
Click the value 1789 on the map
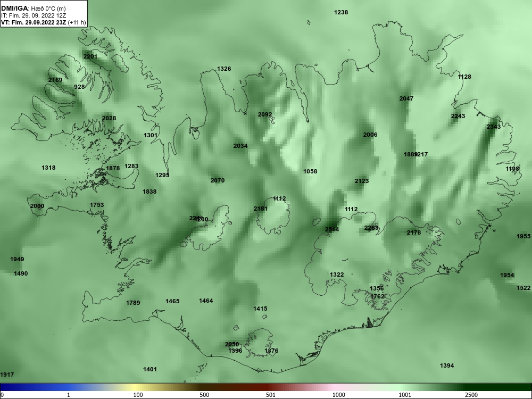133,303
